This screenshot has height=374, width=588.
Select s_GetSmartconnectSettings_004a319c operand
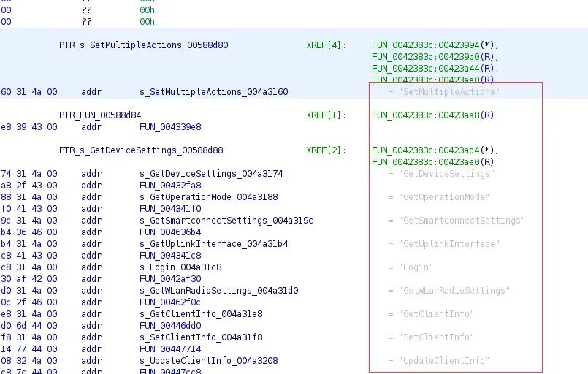point(226,220)
